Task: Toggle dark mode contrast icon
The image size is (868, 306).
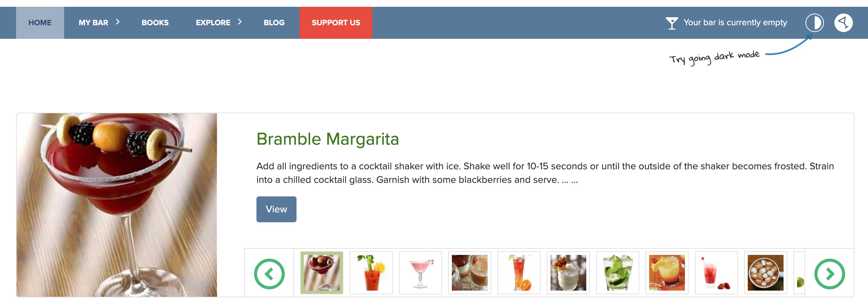Action: (x=814, y=23)
